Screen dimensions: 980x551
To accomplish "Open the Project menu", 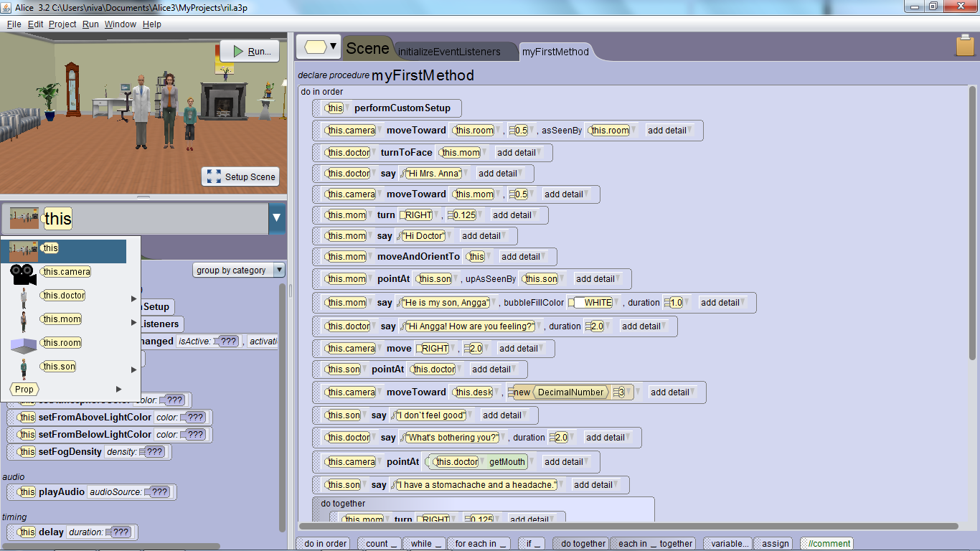I will (62, 24).
